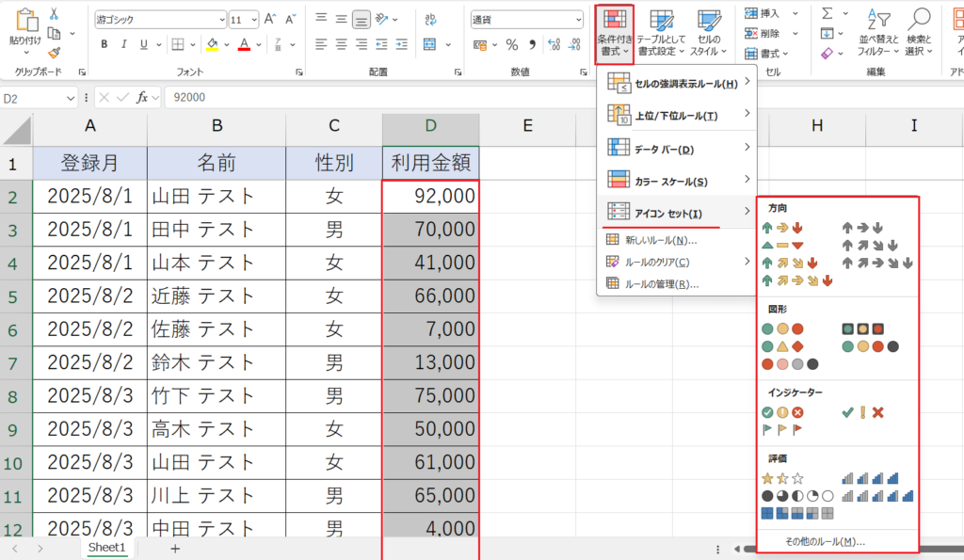Choose 3 flags icon set
Viewport: 964px width, 560px height.
click(782, 430)
